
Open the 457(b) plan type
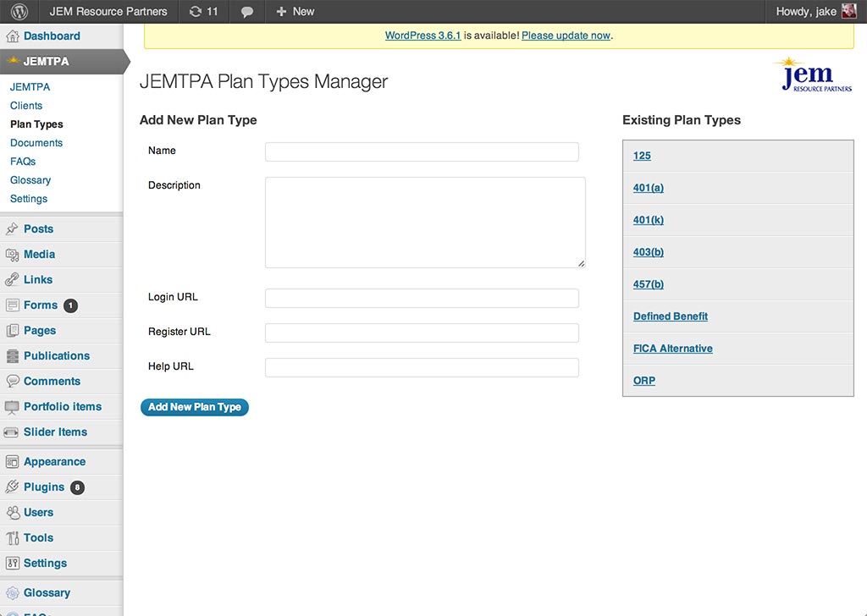coord(649,284)
